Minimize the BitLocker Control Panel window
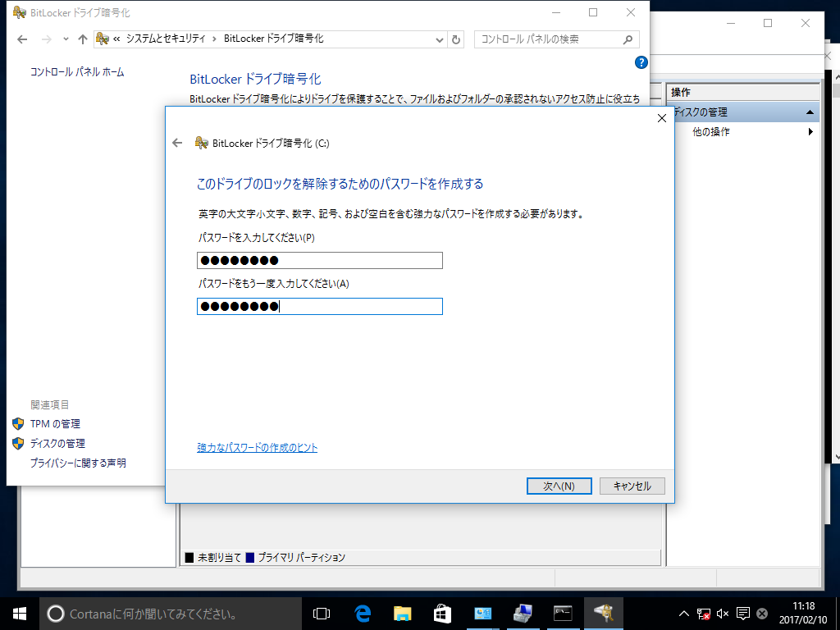Image resolution: width=840 pixels, height=630 pixels. pyautogui.click(x=556, y=12)
